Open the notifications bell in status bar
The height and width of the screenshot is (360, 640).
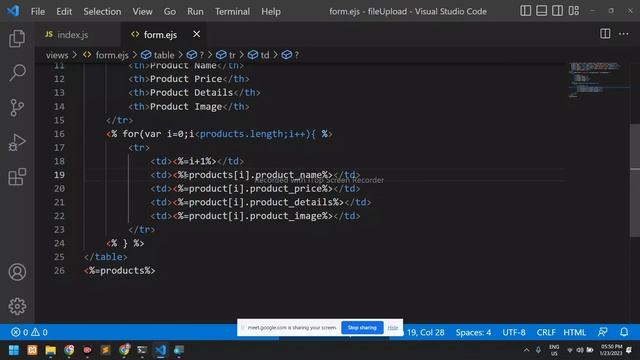[x=624, y=332]
